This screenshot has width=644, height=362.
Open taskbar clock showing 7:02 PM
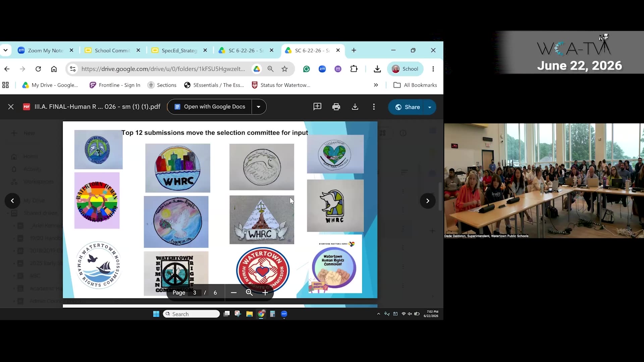tap(431, 314)
